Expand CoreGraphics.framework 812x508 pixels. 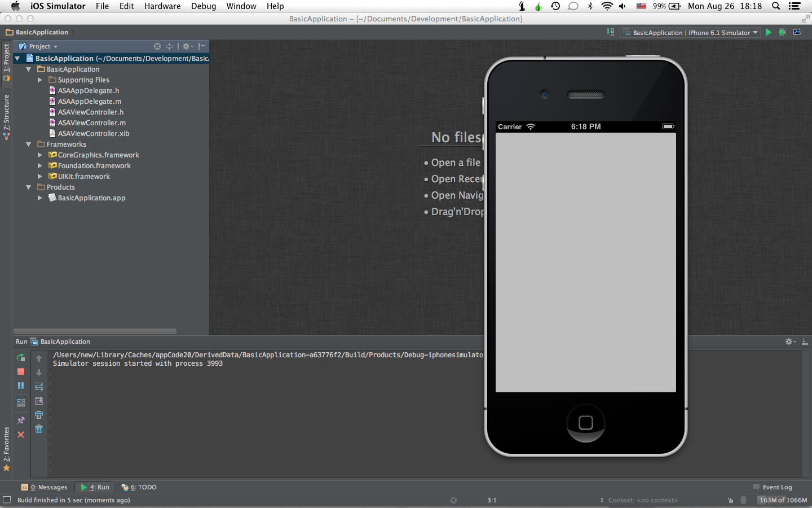tap(39, 155)
